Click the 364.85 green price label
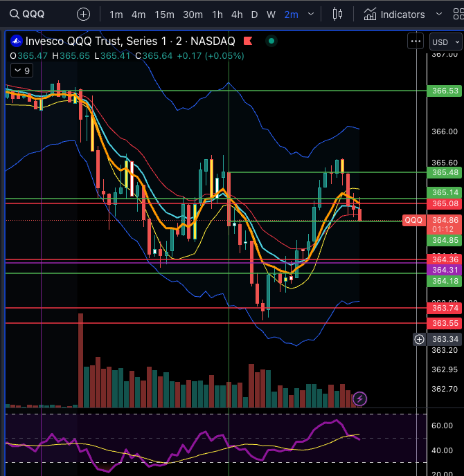Screen dimensions: 464x476 [445, 240]
